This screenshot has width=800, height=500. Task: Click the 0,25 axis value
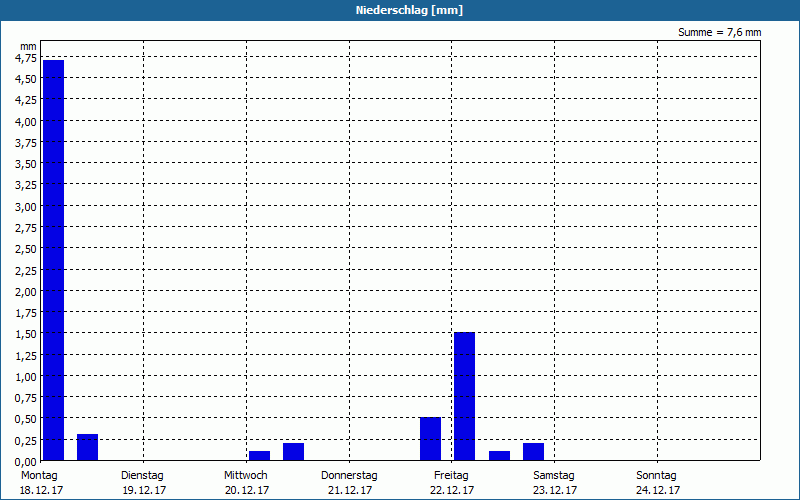tap(26, 440)
